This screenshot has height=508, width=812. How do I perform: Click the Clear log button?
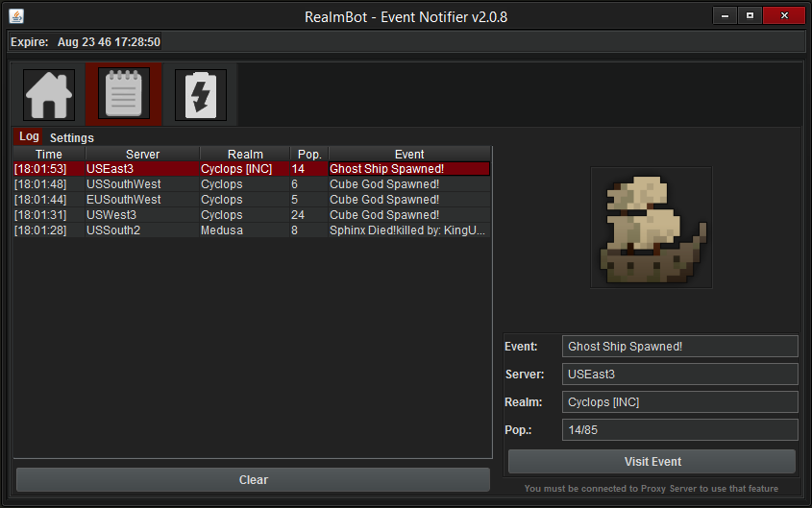(254, 480)
